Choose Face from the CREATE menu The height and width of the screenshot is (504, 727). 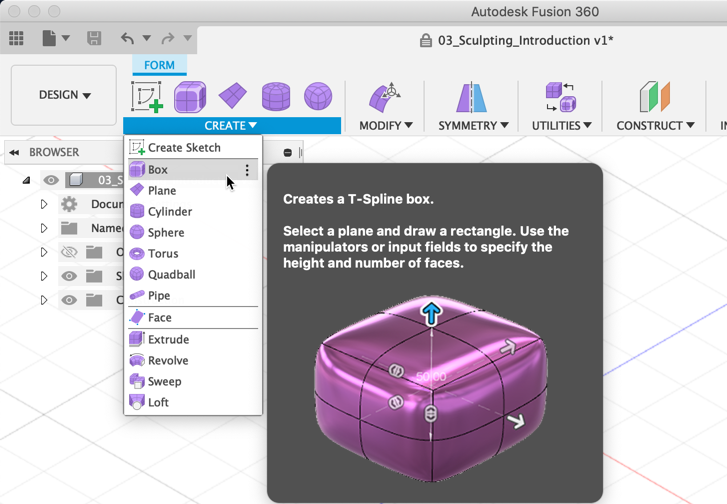point(193,318)
